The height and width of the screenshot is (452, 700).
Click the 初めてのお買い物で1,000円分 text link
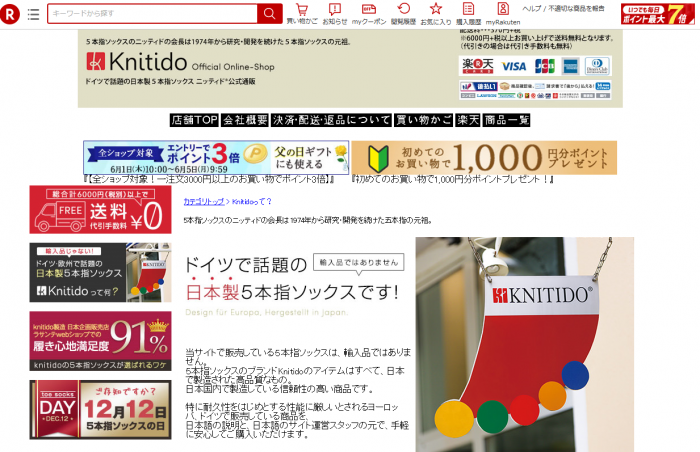[453, 180]
